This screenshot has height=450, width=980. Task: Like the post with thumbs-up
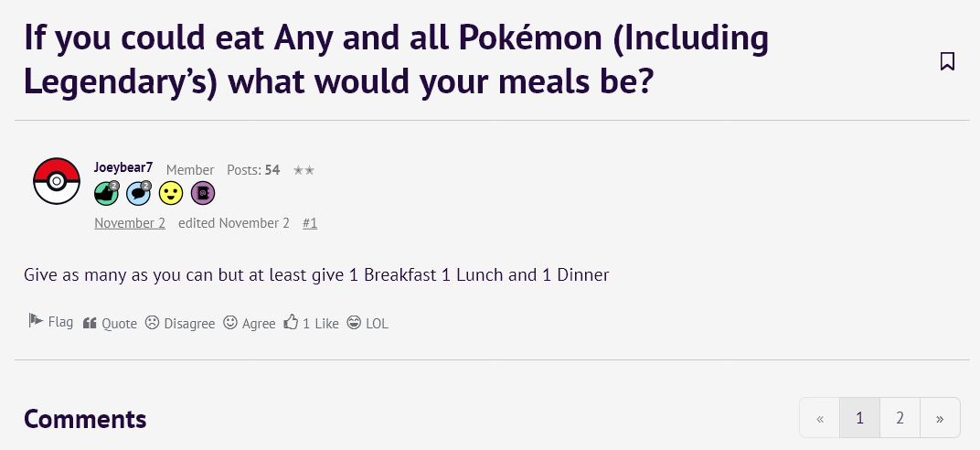(x=311, y=323)
